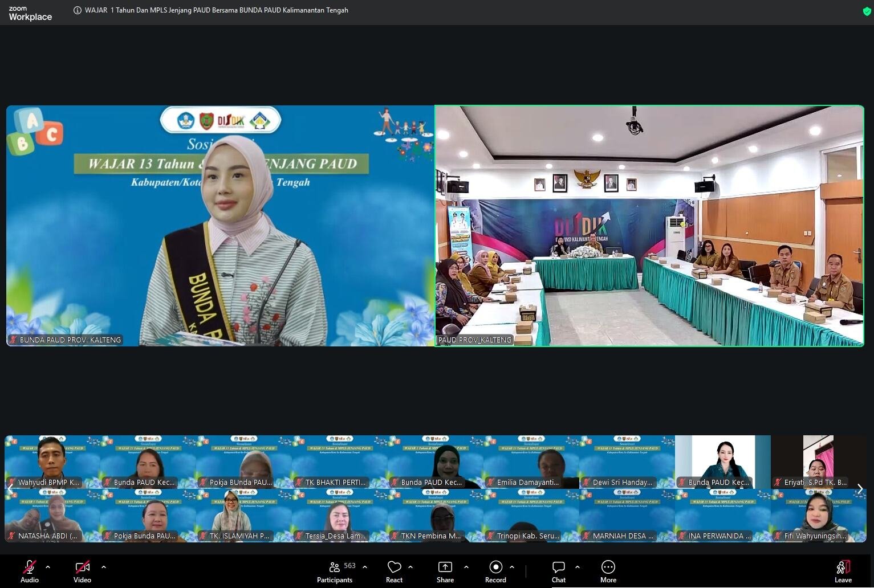Screen dimensions: 874x588
Task: Select Trinopi Kab. Seru... thumbnail
Action: pos(531,516)
